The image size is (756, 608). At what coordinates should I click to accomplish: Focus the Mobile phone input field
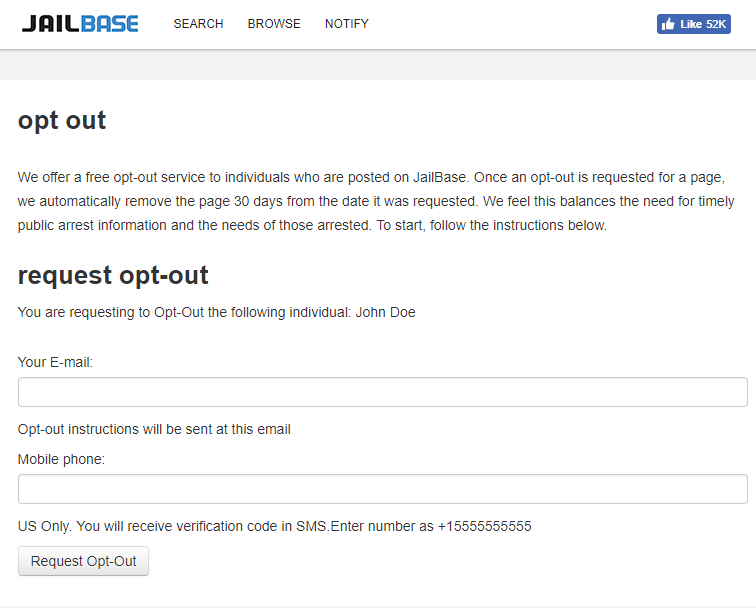click(x=383, y=489)
